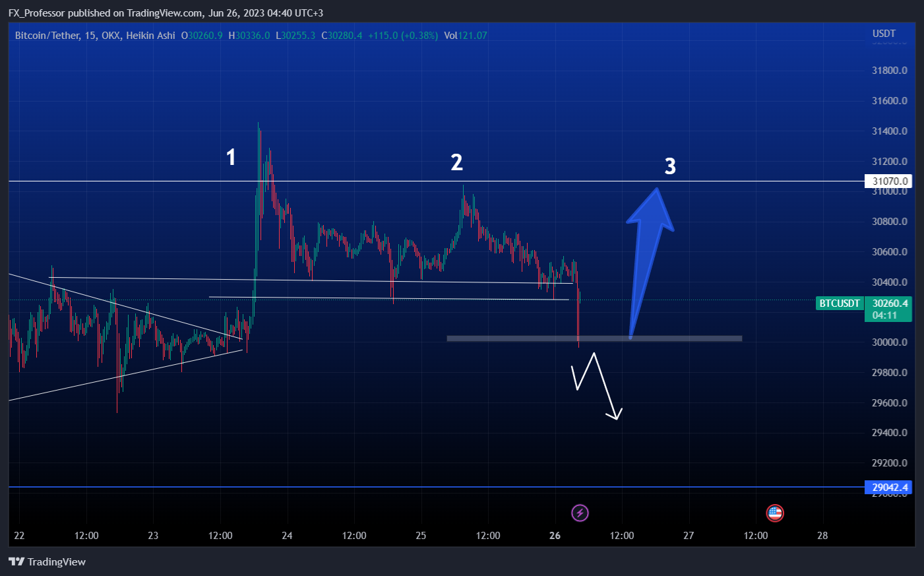The image size is (924, 576).
Task: Click the 30800.0 price axis label
Action: pyautogui.click(x=890, y=222)
